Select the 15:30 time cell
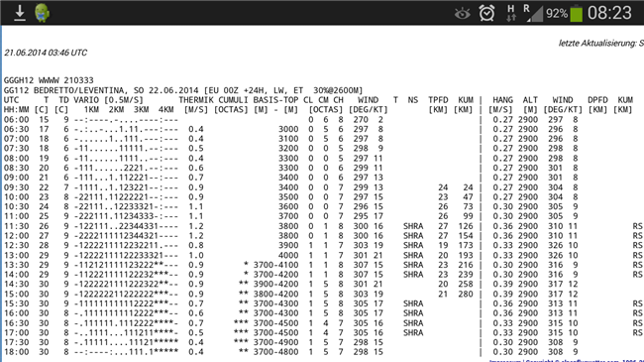The height and width of the screenshot is (362, 644). [x=17, y=303]
